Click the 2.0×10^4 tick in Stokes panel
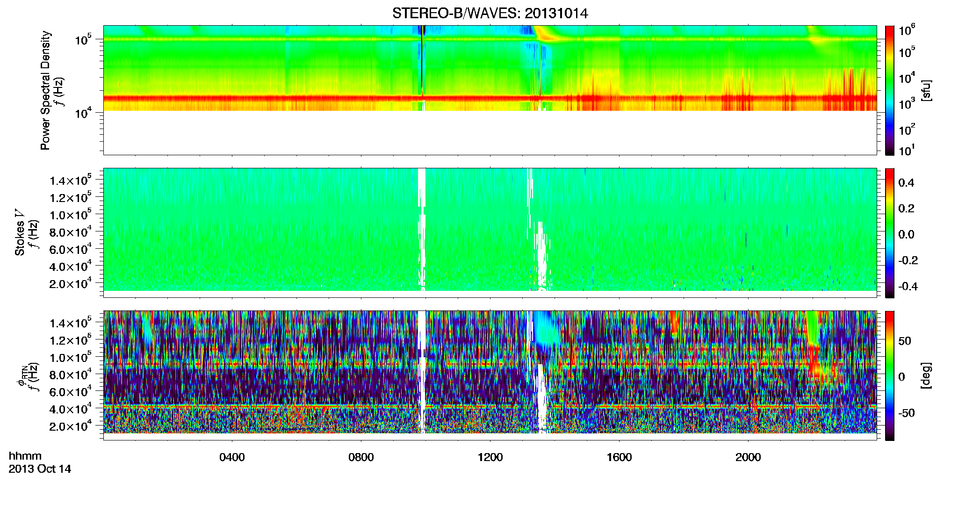The image size is (980, 505). pos(71,283)
